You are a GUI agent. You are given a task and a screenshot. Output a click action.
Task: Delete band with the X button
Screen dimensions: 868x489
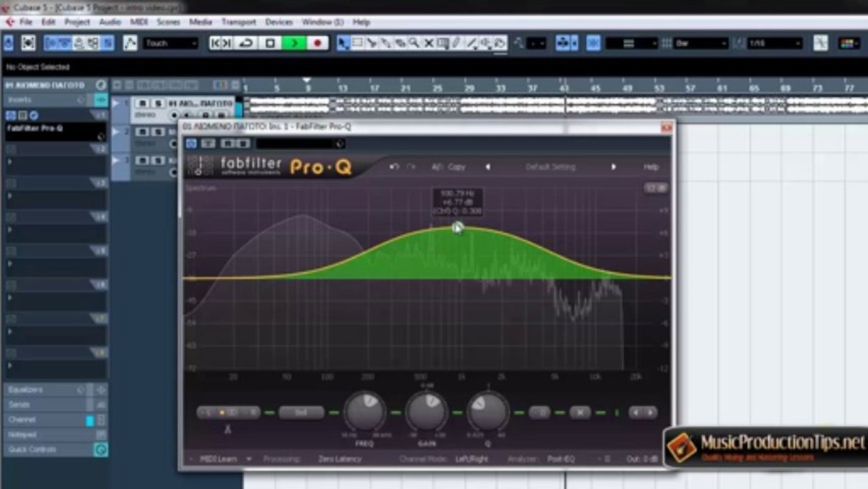coord(580,412)
